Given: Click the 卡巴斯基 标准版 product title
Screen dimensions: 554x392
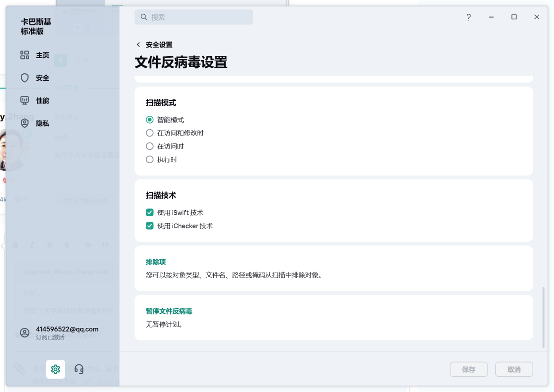Looking at the screenshot, I should [x=36, y=27].
